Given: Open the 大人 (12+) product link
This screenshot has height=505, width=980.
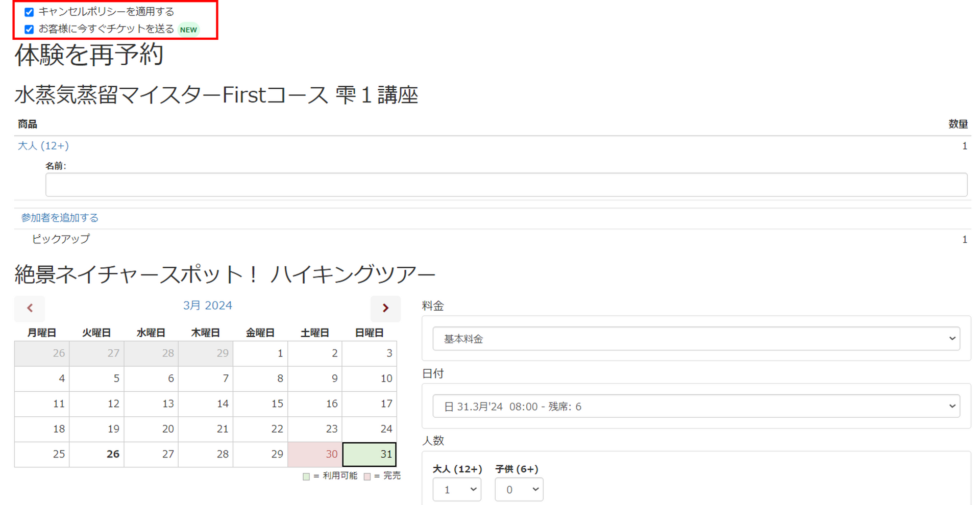Looking at the screenshot, I should click(x=43, y=146).
